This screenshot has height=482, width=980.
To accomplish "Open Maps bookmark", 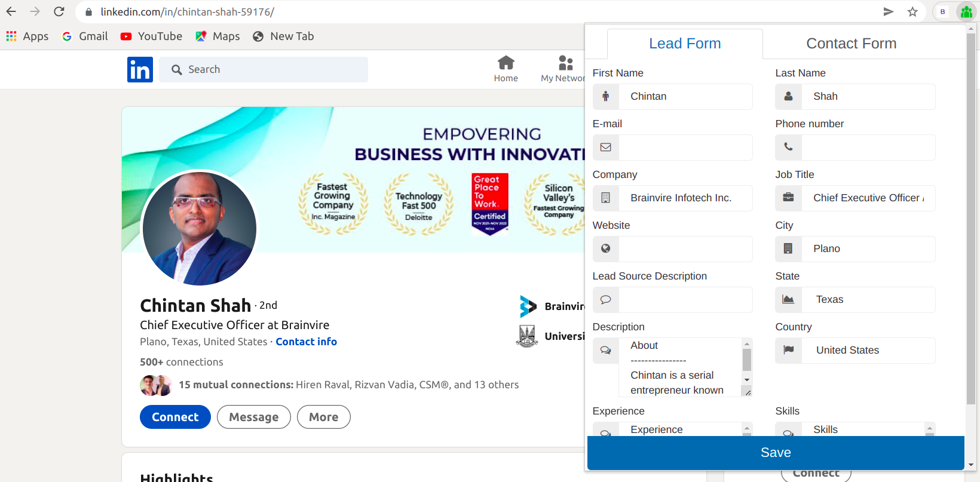I will (218, 36).
